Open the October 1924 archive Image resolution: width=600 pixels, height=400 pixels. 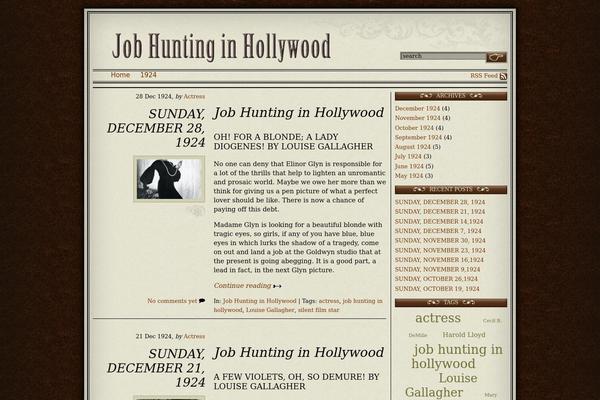pyautogui.click(x=414, y=128)
